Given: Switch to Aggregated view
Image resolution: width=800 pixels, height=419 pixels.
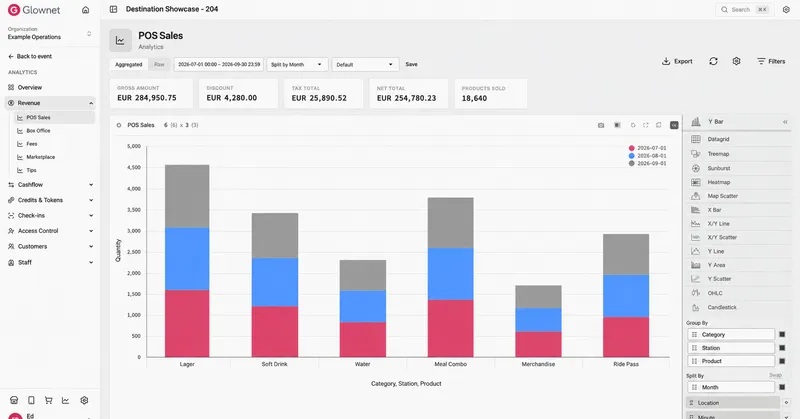Looking at the screenshot, I should [x=129, y=65].
